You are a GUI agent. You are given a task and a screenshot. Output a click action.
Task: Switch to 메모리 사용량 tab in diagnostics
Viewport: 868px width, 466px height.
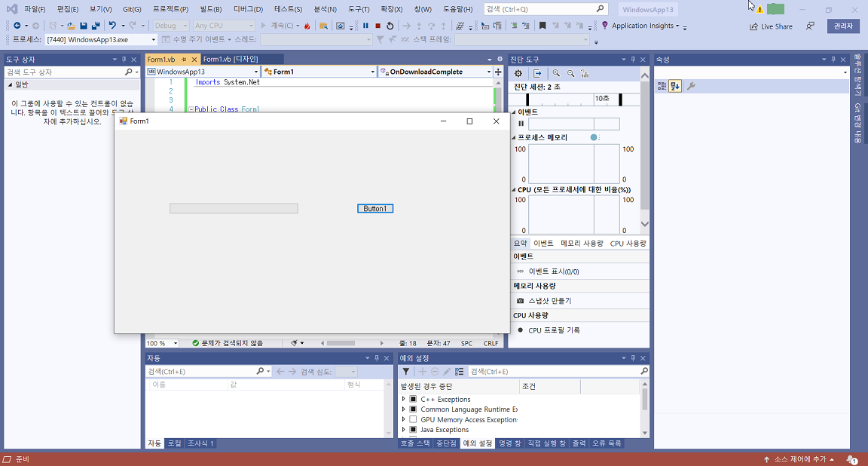pyautogui.click(x=581, y=244)
